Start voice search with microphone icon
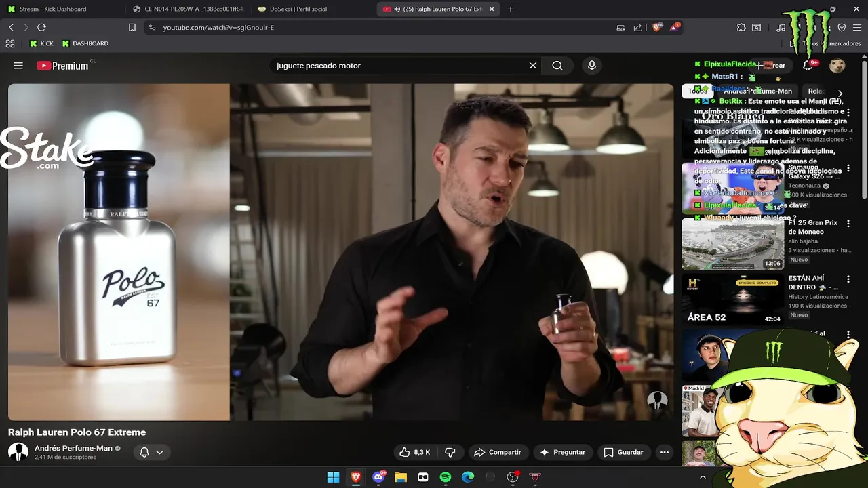 [x=592, y=66]
